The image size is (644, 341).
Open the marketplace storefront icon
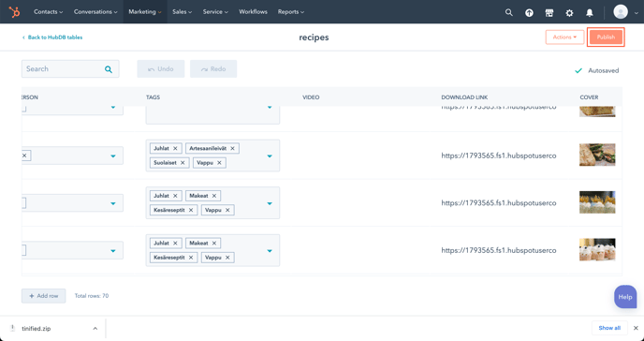click(549, 13)
